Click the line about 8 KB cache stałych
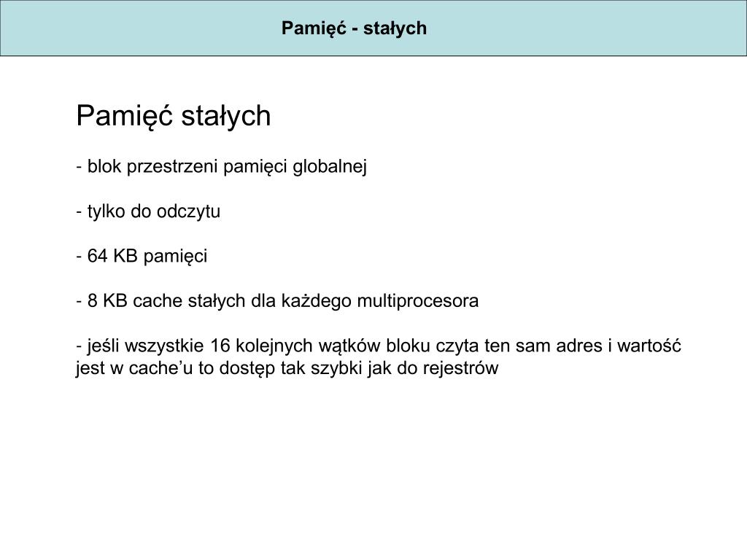747x560 pixels. tap(277, 301)
